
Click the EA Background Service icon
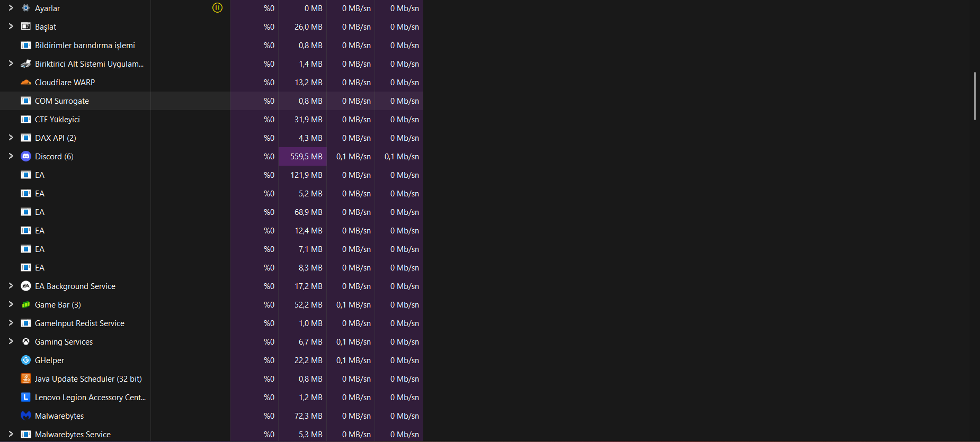click(25, 286)
